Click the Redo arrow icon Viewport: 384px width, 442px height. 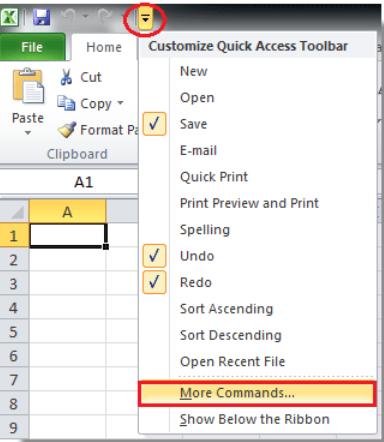pyautogui.click(x=105, y=17)
